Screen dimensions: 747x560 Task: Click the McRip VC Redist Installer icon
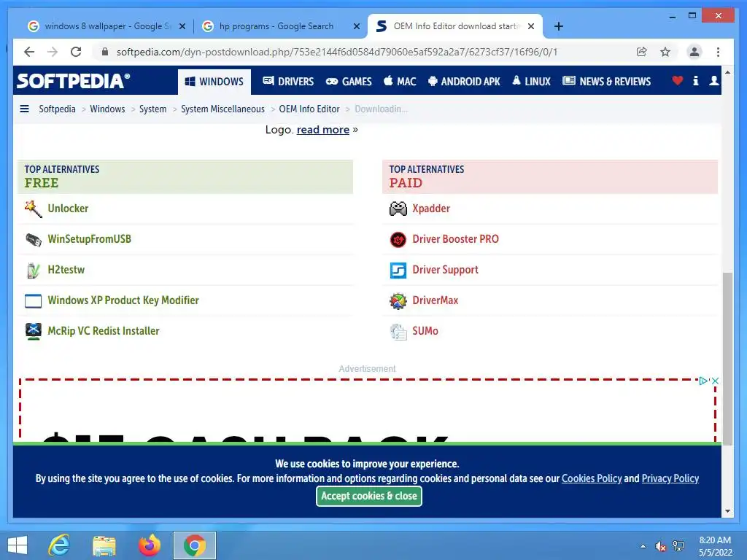(34, 331)
